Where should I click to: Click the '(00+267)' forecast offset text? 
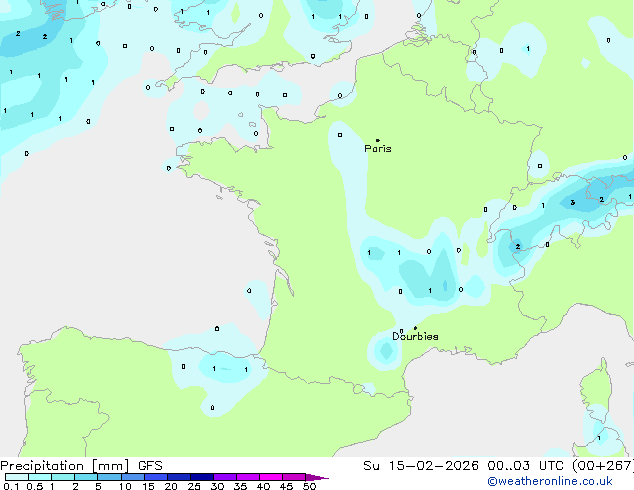[602, 466]
